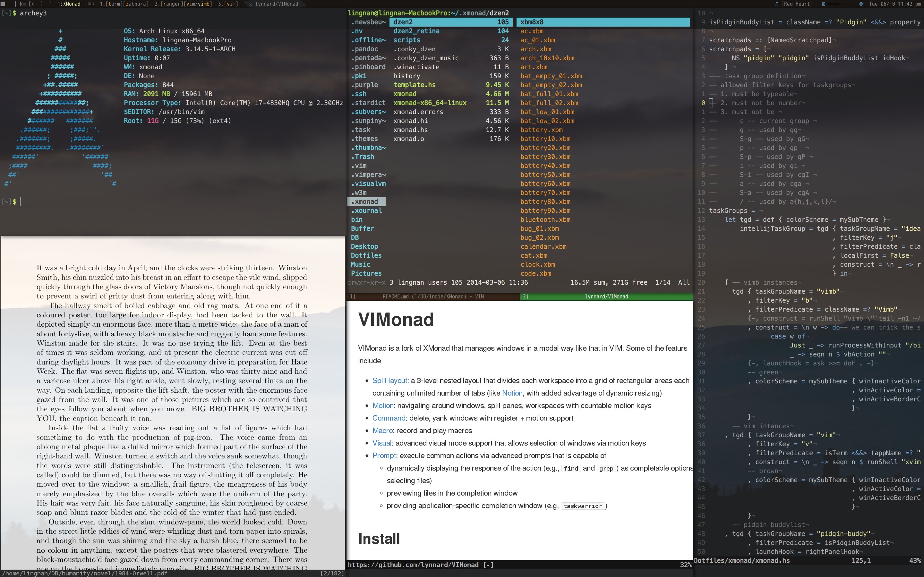Switch to the 3.[vim] workspace

[228, 4]
